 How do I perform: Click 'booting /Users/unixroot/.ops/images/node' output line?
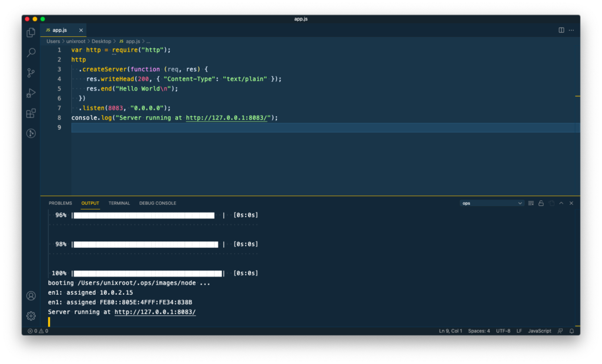(x=129, y=283)
